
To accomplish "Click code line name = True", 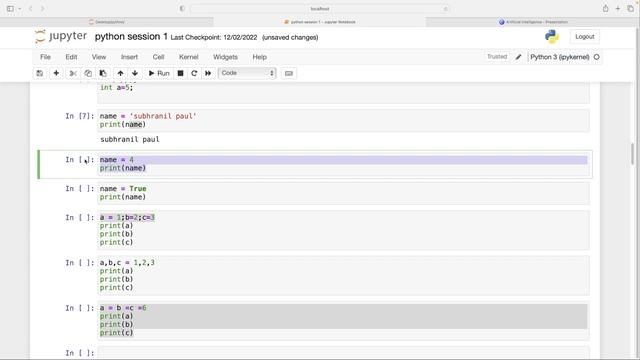I will [x=123, y=189].
